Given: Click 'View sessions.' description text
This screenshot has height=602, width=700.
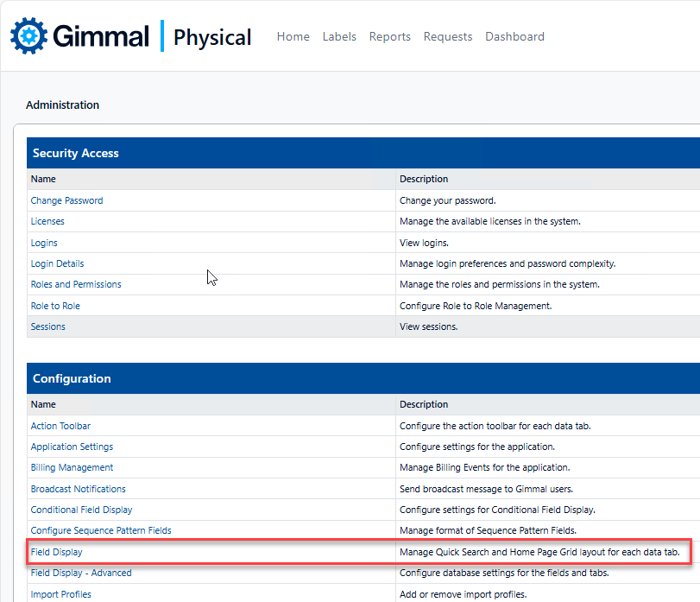Looking at the screenshot, I should pyautogui.click(x=429, y=326).
